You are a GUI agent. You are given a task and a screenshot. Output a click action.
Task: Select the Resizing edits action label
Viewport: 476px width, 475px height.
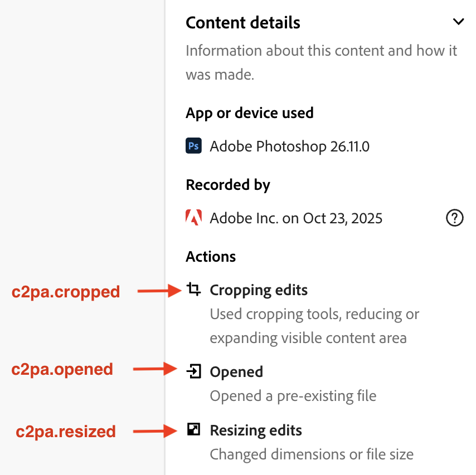(256, 430)
